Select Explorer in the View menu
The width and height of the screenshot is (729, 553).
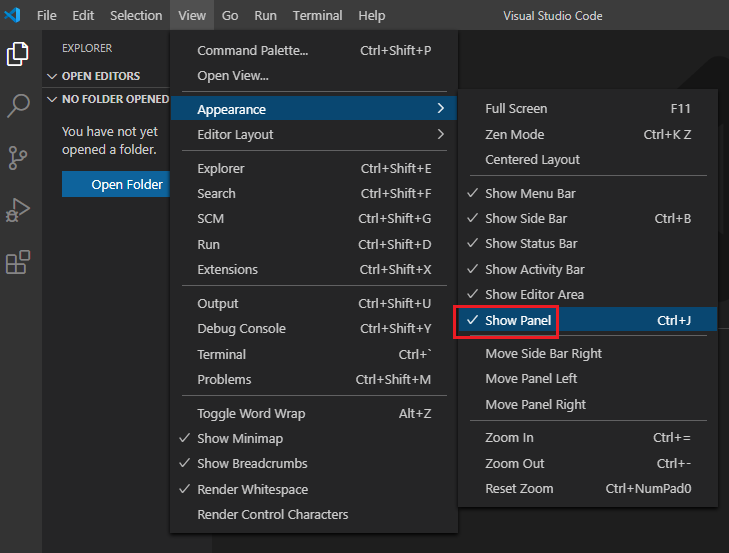click(x=314, y=168)
